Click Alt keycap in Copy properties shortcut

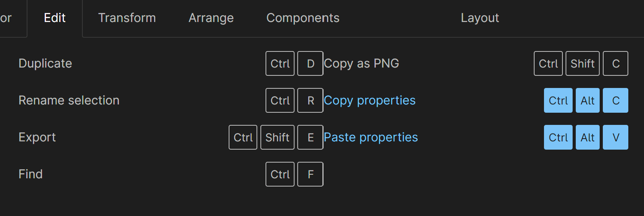click(x=588, y=101)
